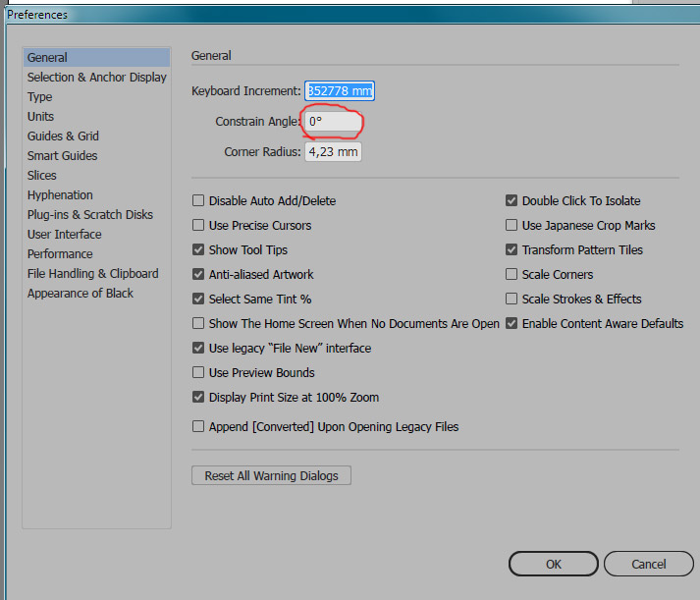Click the Constrain Angle input field
The width and height of the screenshot is (700, 600).
(333, 122)
